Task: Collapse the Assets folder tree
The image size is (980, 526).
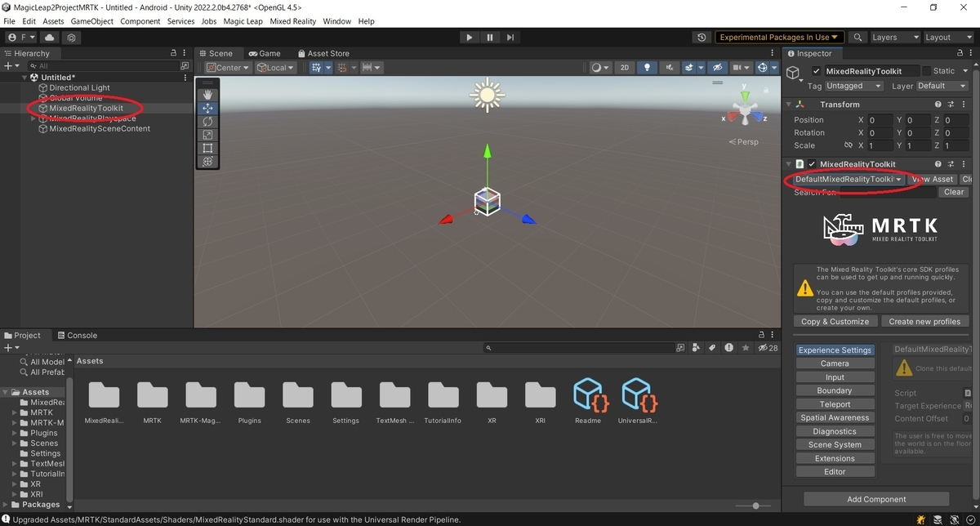Action: coord(7,392)
